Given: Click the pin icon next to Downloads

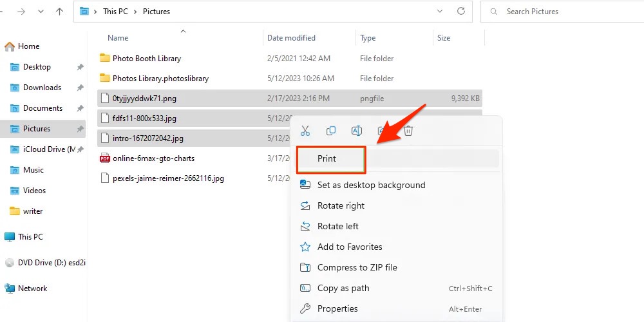Looking at the screenshot, I should [80, 88].
